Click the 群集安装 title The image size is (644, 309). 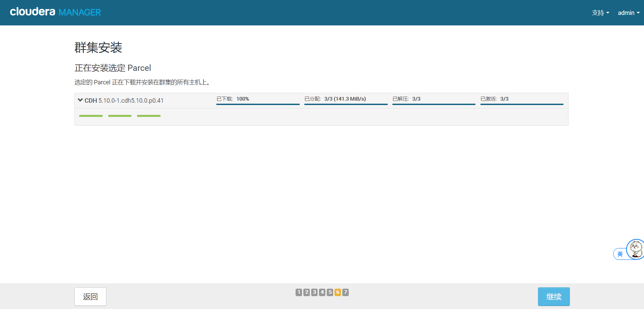(x=98, y=47)
